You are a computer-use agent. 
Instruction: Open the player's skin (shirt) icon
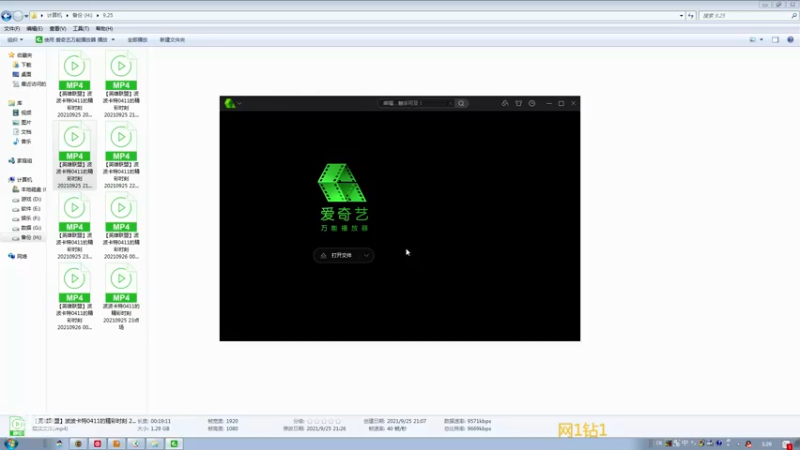(x=518, y=103)
